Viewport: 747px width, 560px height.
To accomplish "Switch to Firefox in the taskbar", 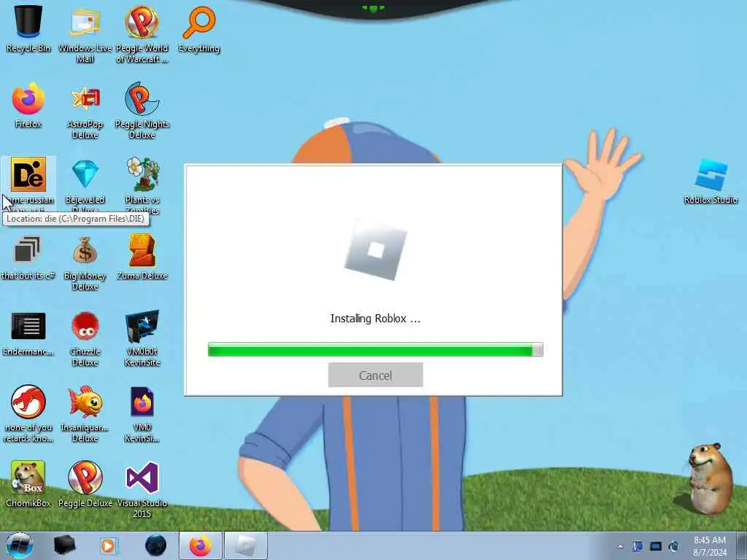I will (200, 545).
